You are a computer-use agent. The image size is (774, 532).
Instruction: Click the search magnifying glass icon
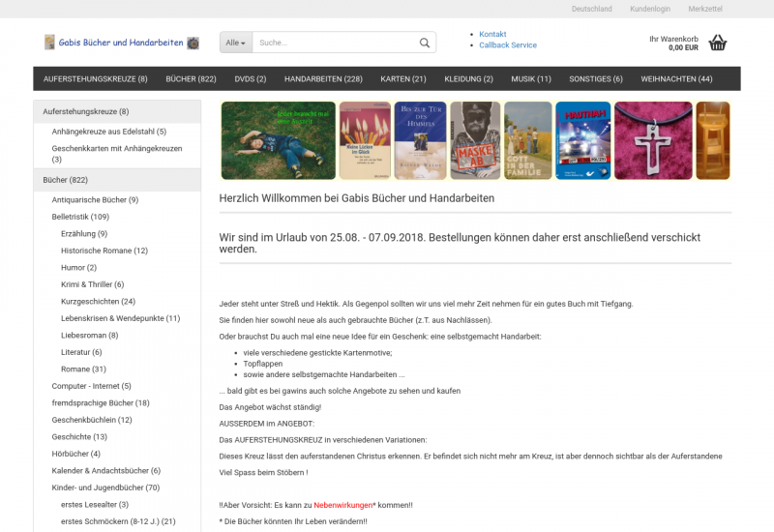point(424,43)
